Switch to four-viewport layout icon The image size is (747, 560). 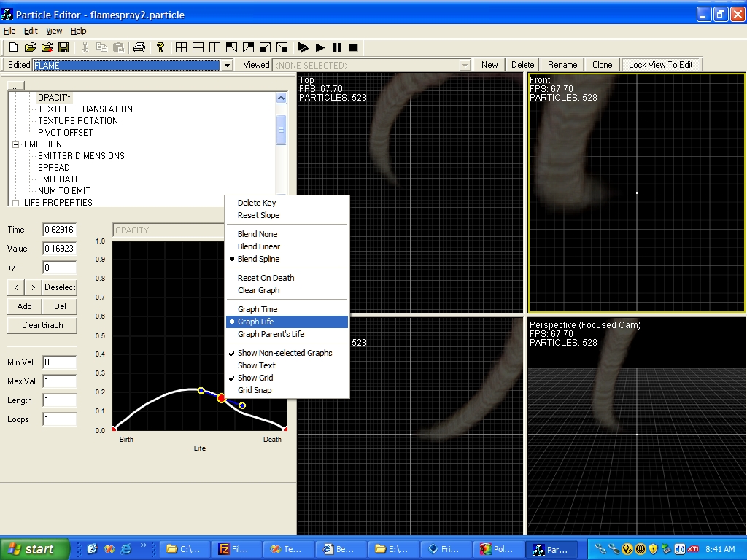181,47
